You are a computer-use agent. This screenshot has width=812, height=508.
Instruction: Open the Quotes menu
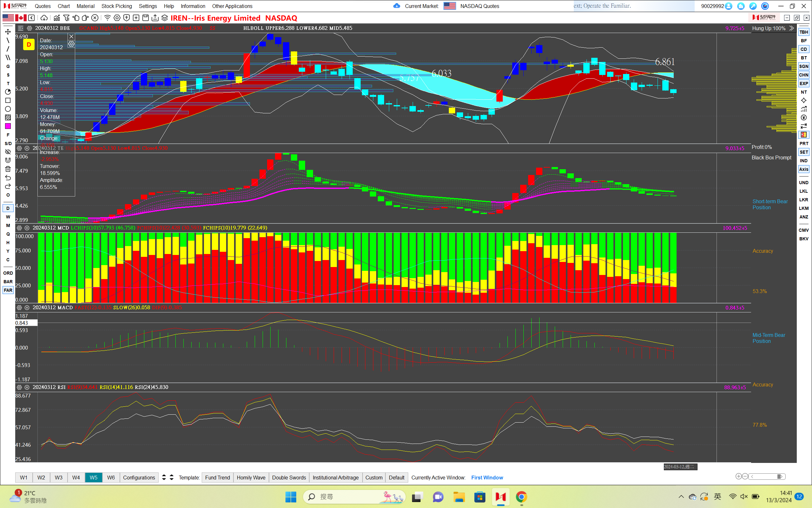coord(43,6)
